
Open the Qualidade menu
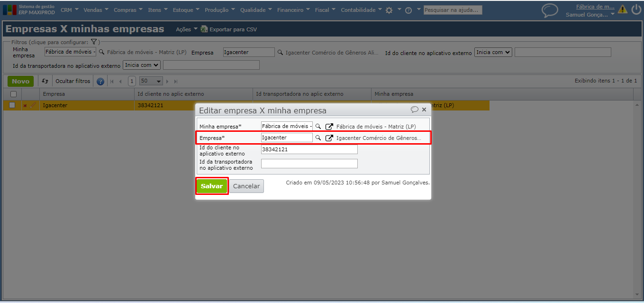(x=256, y=10)
